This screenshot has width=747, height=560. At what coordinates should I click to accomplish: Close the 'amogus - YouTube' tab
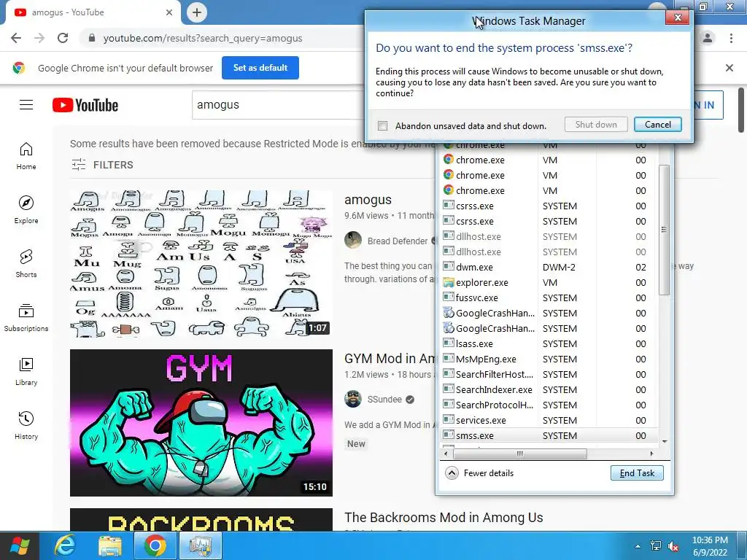169,12
